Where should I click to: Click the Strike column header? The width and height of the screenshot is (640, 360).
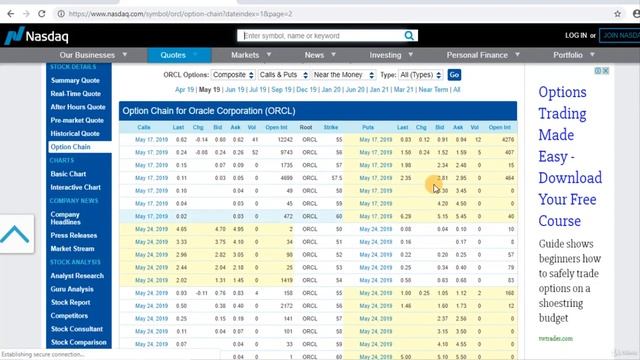pyautogui.click(x=331, y=127)
